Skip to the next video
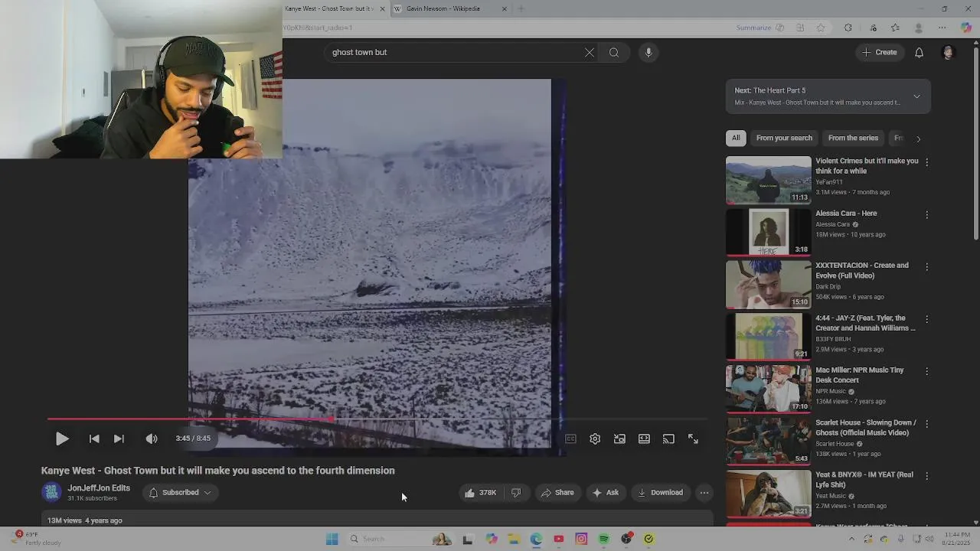980x551 pixels. tap(119, 439)
